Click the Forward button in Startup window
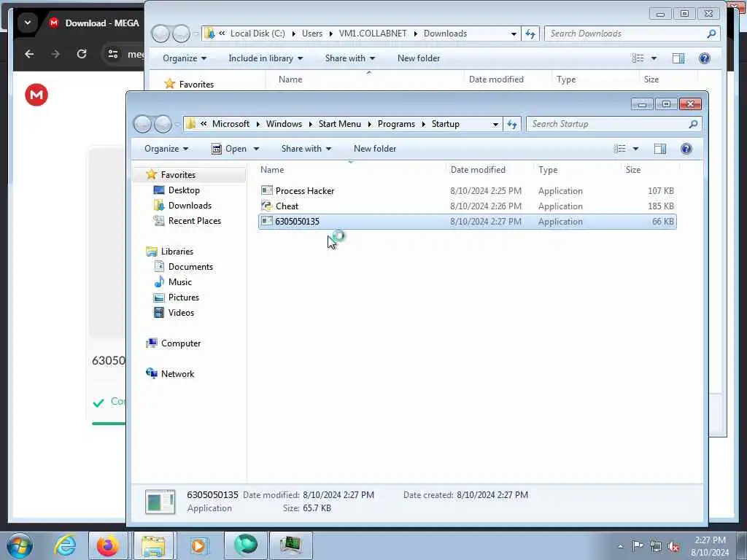 (163, 124)
